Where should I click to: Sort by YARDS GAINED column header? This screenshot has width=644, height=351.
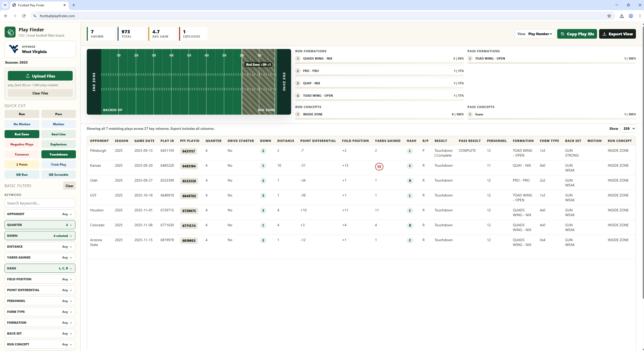pyautogui.click(x=387, y=141)
